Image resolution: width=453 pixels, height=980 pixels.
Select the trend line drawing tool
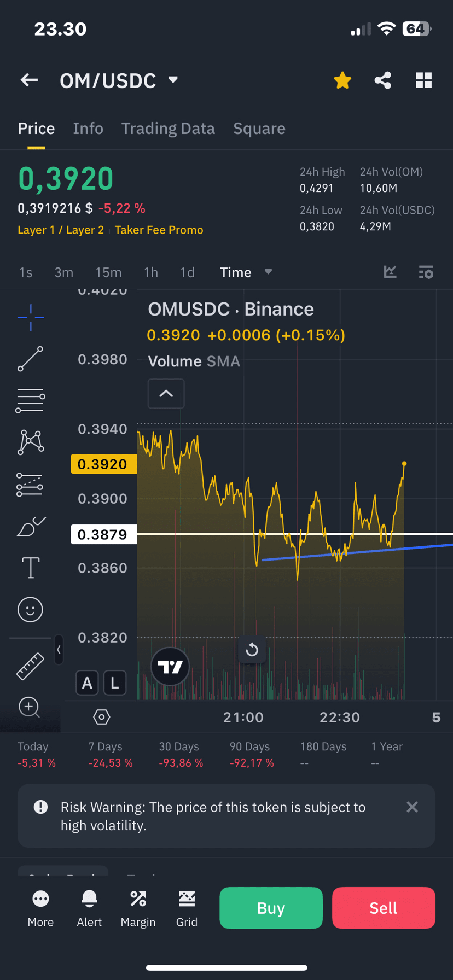point(30,359)
